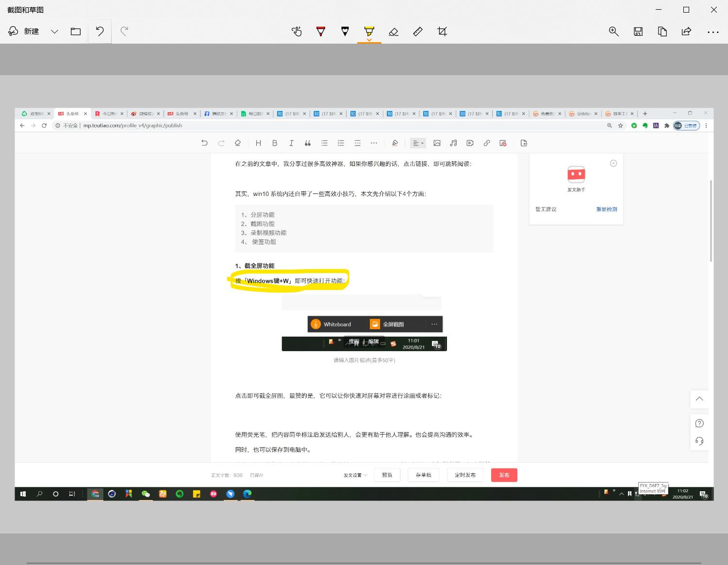Toggle italic formatting in the editor
The height and width of the screenshot is (565, 728).
[x=291, y=143]
